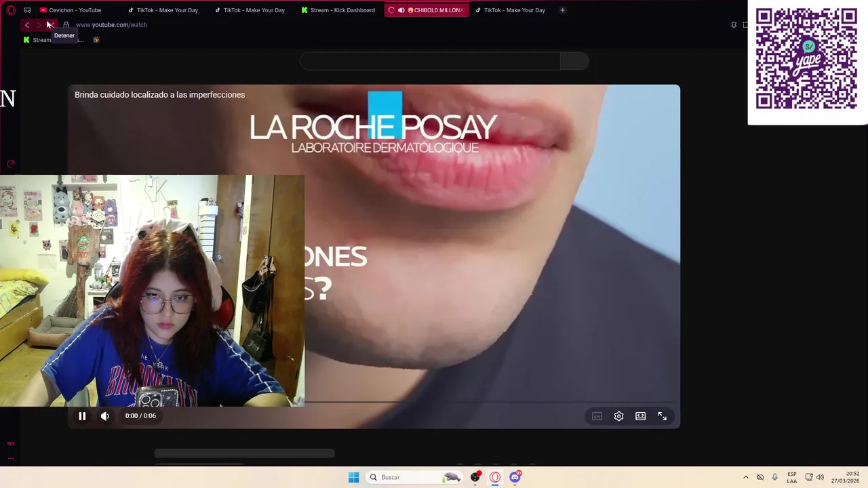Click the ad title 'Brinda cuidado localizado a las imperfecciones'
The height and width of the screenshot is (488, 868).
(160, 95)
